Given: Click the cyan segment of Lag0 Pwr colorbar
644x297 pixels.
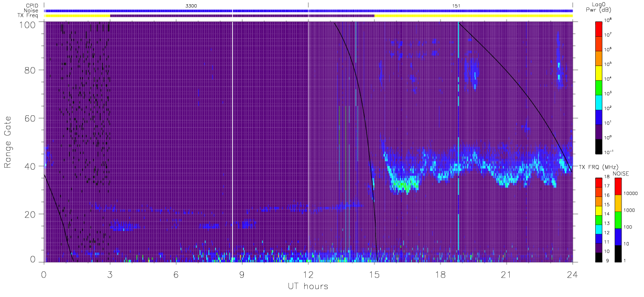Looking at the screenshot, I should pyautogui.click(x=600, y=102).
